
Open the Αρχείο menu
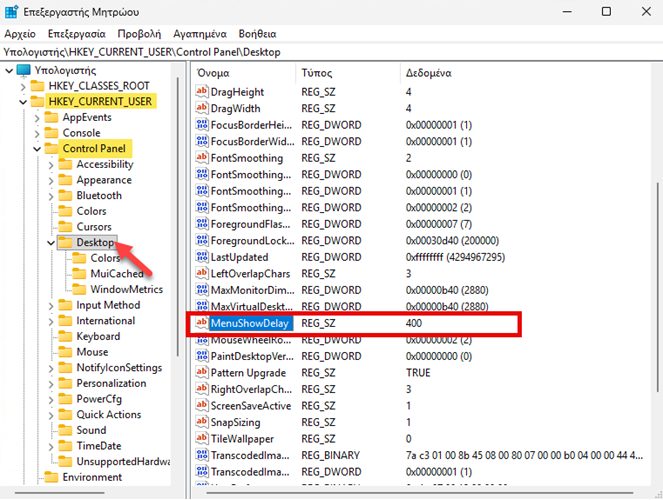click(20, 33)
